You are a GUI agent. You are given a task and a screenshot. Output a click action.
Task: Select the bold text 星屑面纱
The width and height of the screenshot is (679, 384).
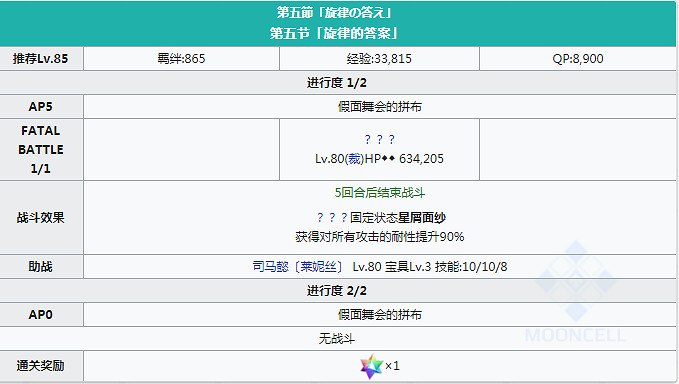422,218
